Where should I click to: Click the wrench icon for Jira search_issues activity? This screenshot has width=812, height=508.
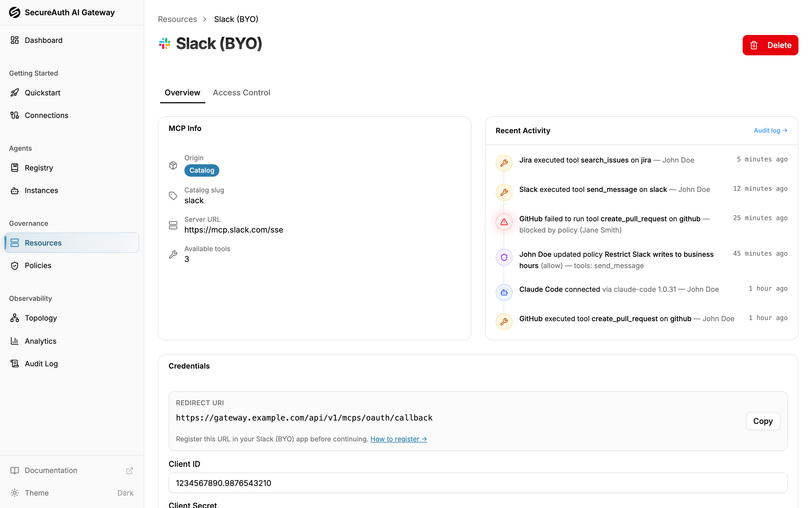[504, 163]
